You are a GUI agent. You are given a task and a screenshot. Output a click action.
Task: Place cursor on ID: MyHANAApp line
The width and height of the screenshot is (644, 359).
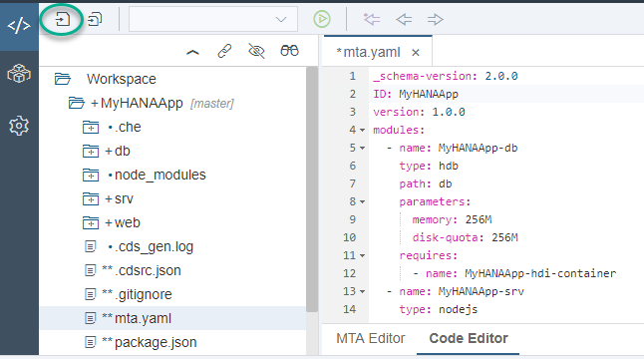point(416,94)
